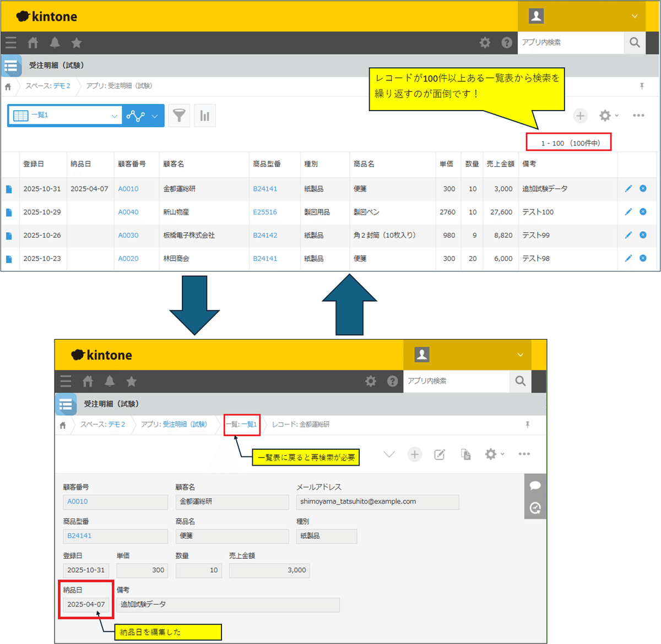Open favorites star in top window

[77, 42]
